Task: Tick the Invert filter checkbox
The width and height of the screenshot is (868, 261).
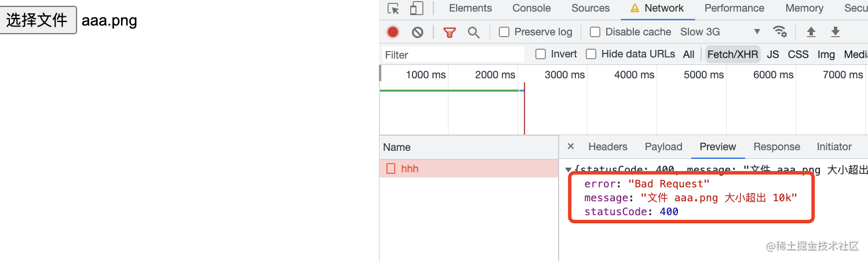Action: pos(541,54)
